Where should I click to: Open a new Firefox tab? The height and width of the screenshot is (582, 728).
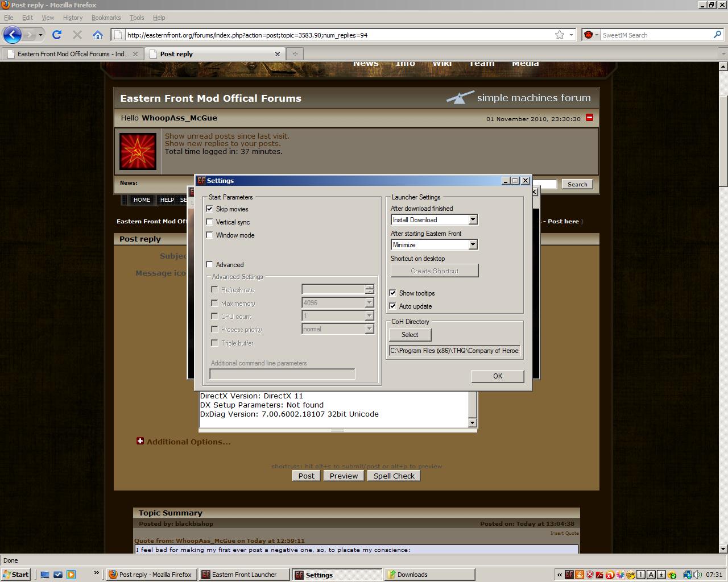coord(295,53)
